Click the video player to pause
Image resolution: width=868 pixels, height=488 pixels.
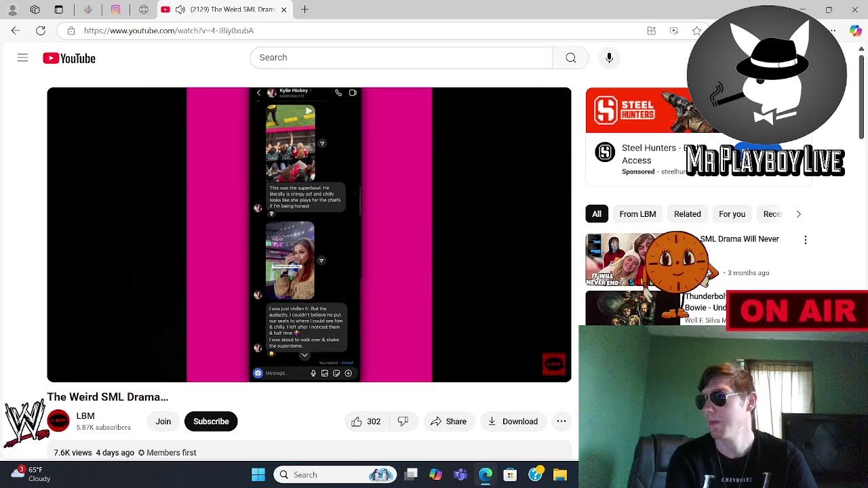pos(309,235)
